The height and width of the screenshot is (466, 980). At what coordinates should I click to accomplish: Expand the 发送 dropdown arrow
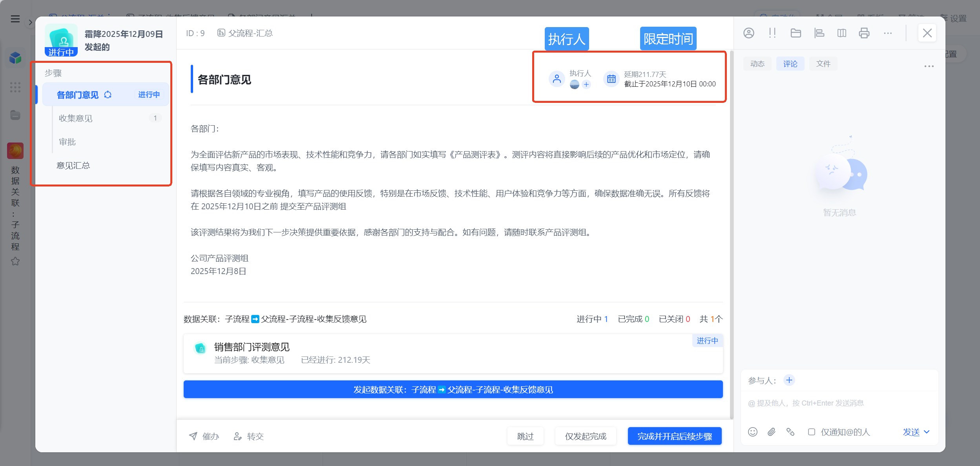tap(927, 432)
